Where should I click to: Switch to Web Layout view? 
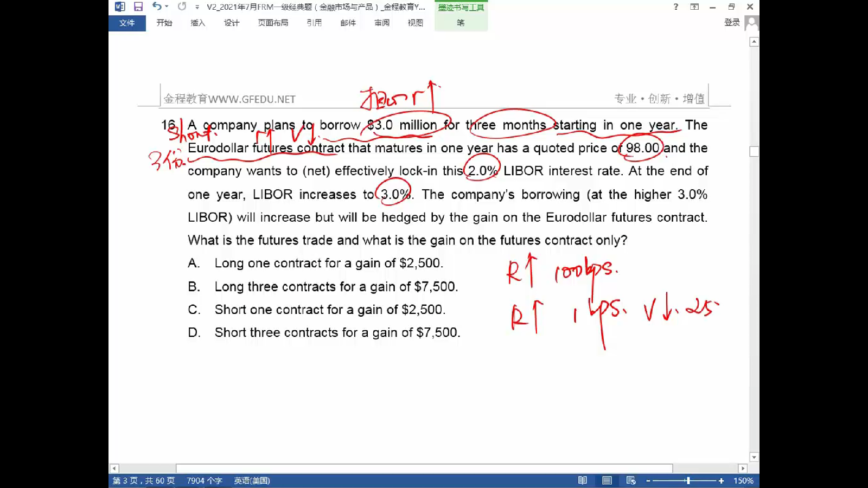(x=631, y=480)
